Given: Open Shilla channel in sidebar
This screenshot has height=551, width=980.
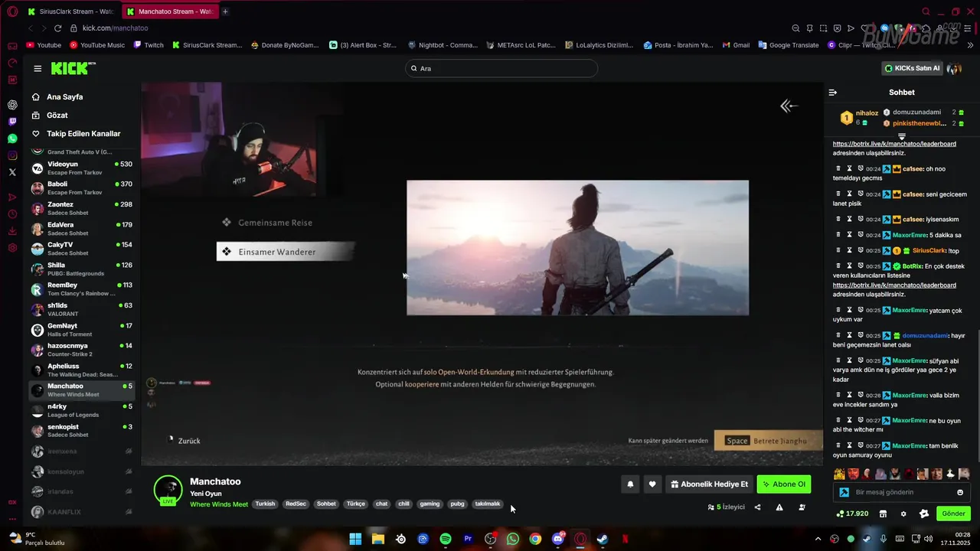Looking at the screenshot, I should click(82, 269).
